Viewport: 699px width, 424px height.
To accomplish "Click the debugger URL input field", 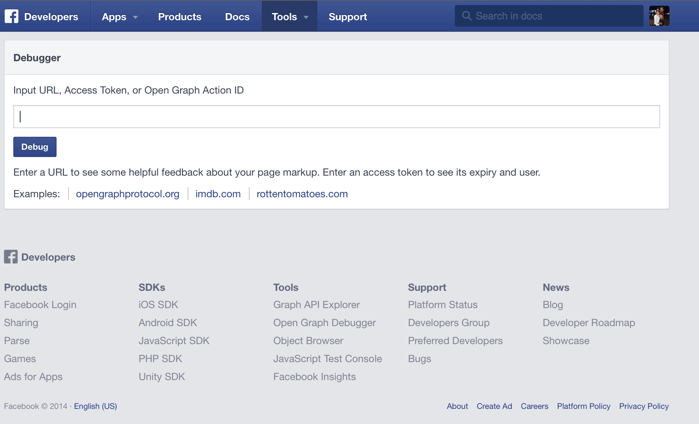I will coord(336,116).
